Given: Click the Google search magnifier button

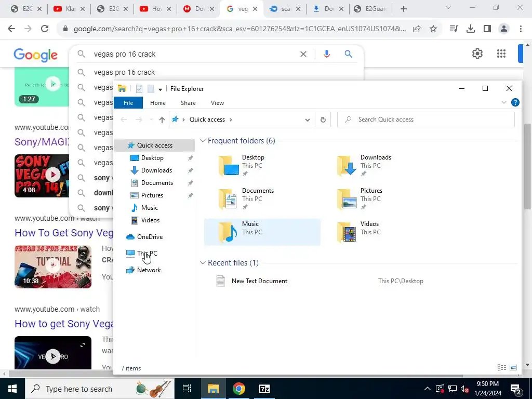Looking at the screenshot, I should tap(348, 54).
